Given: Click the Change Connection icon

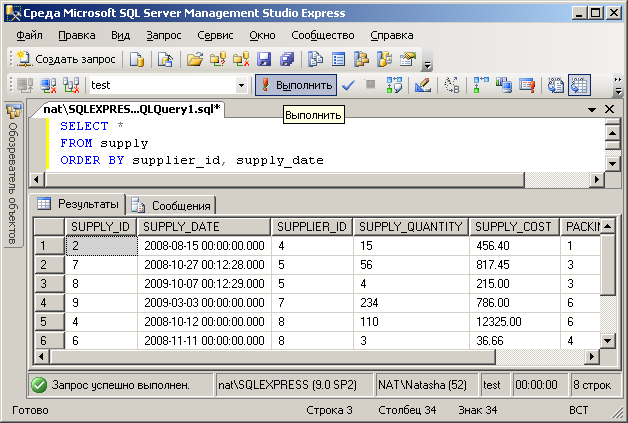Looking at the screenshot, I should coord(71,85).
